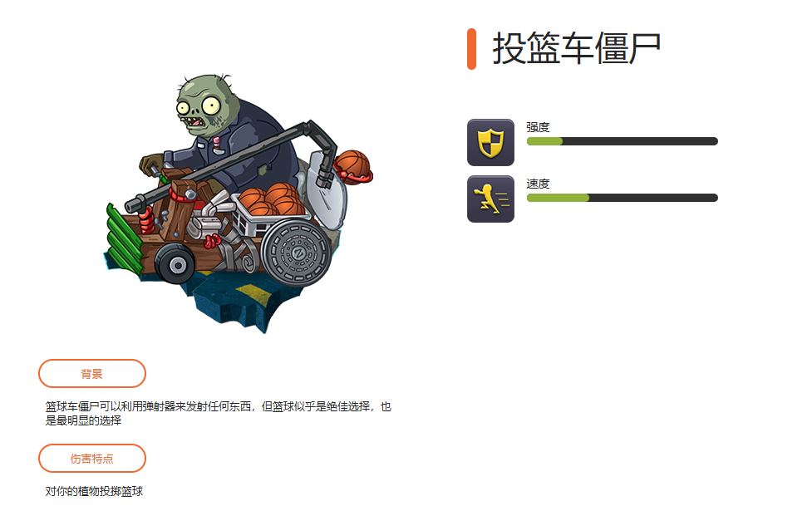Click the 强度 strength progress bar
Screen dimensions: 812x506
pos(622,141)
